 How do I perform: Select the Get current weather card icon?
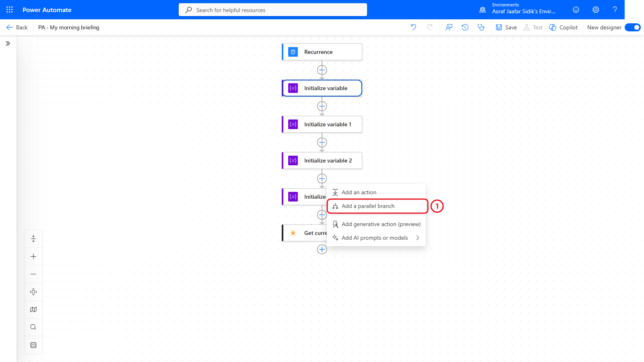(293, 233)
